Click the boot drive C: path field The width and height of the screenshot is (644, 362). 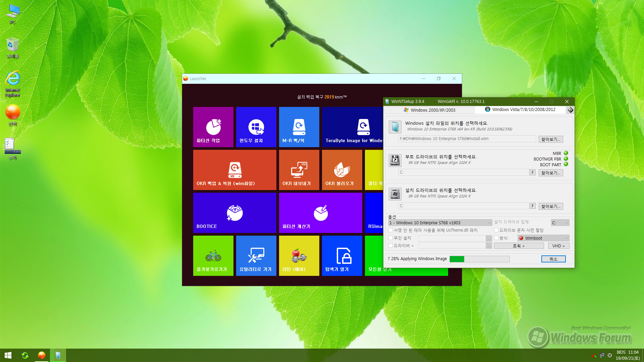(x=464, y=172)
